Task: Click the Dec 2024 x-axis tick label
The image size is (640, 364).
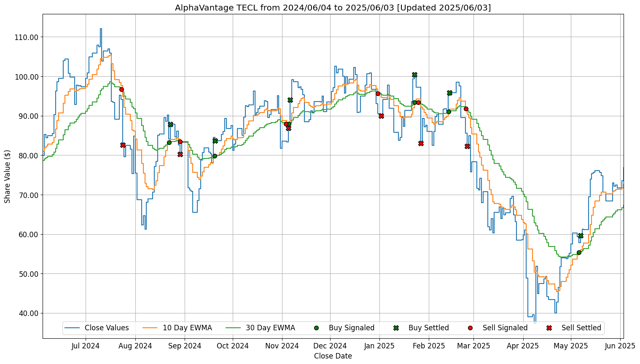Action: tap(330, 346)
